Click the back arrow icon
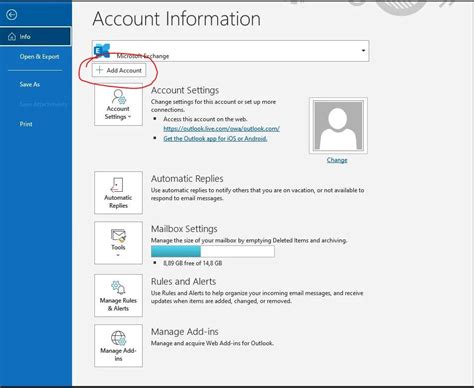The width and height of the screenshot is (474, 388). point(12,15)
